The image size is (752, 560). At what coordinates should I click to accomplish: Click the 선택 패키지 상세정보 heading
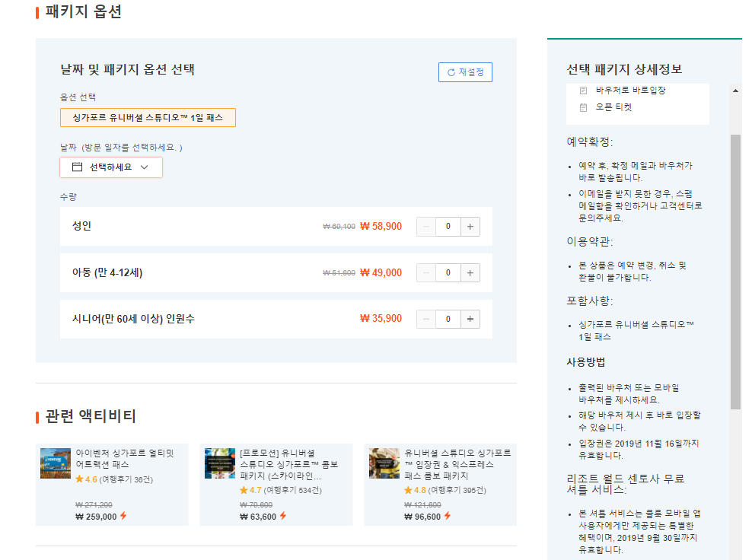(x=624, y=69)
